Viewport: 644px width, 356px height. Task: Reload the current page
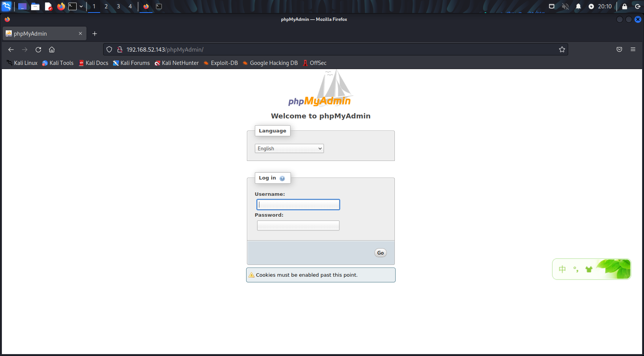click(x=38, y=50)
